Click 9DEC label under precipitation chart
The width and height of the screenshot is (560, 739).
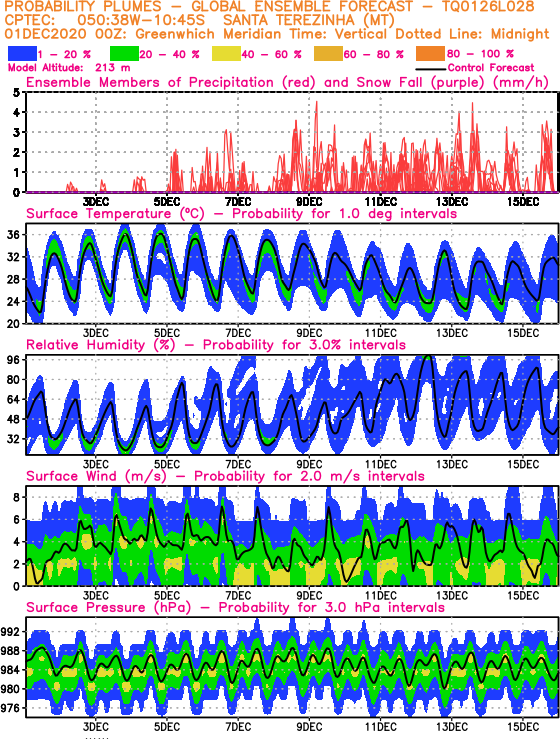coord(309,202)
